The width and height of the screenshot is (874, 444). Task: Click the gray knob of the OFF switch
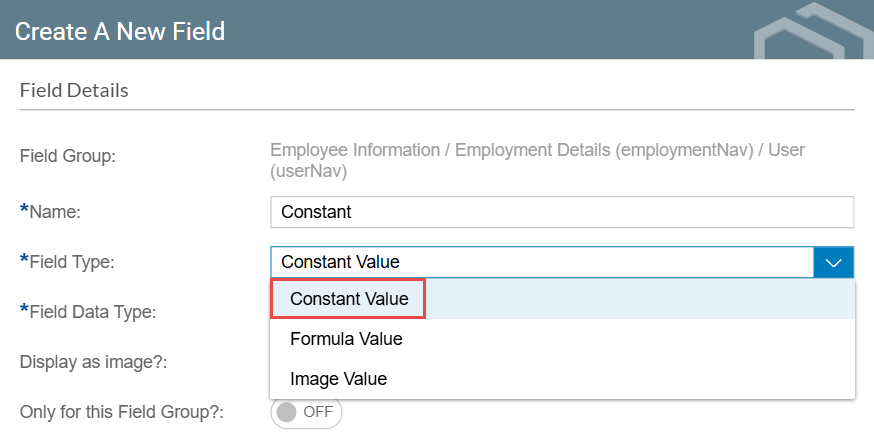(288, 412)
